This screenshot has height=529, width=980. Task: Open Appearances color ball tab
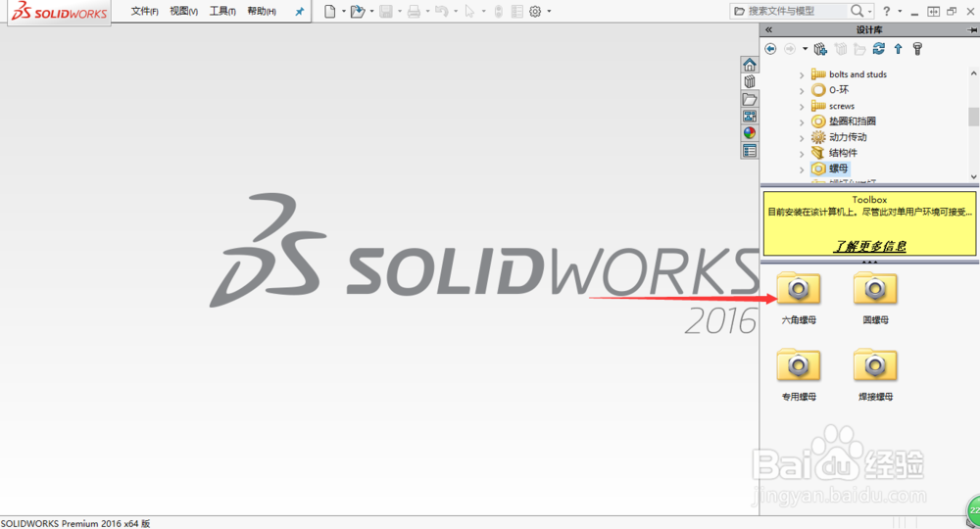pyautogui.click(x=750, y=133)
